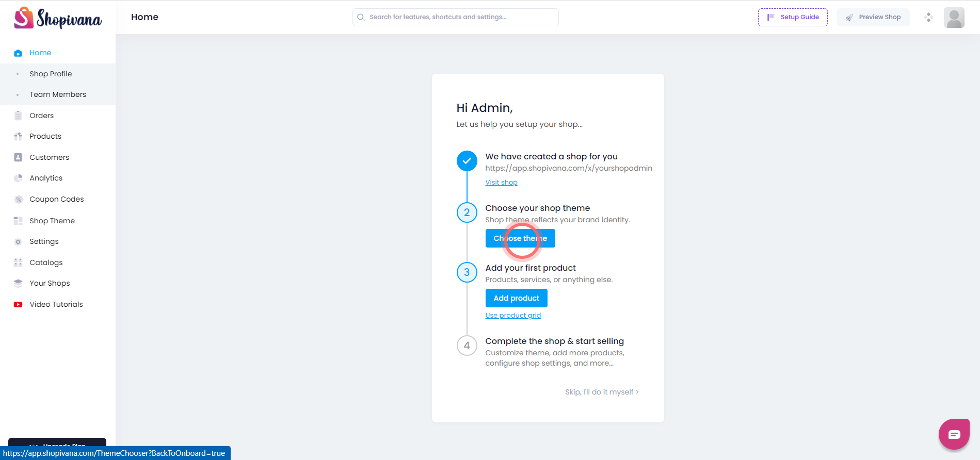Screen dimensions: 980x460
Task: Click the flag icon in Setup Guide
Action: click(x=771, y=17)
